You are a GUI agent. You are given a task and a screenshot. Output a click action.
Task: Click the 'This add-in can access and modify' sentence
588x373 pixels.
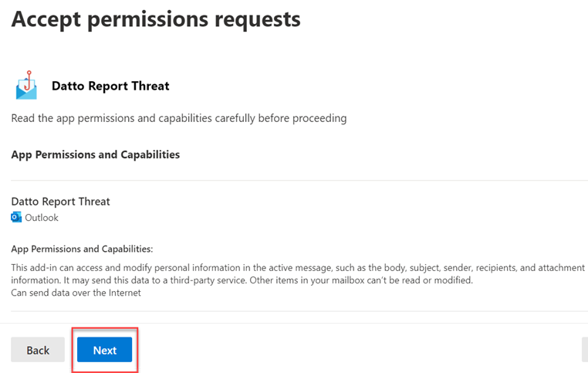click(298, 274)
